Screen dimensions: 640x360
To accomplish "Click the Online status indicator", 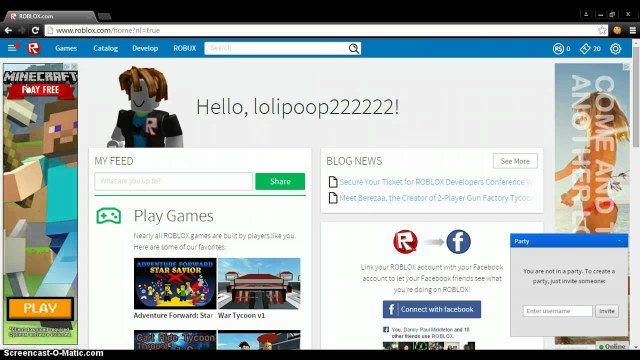I will 612,346.
